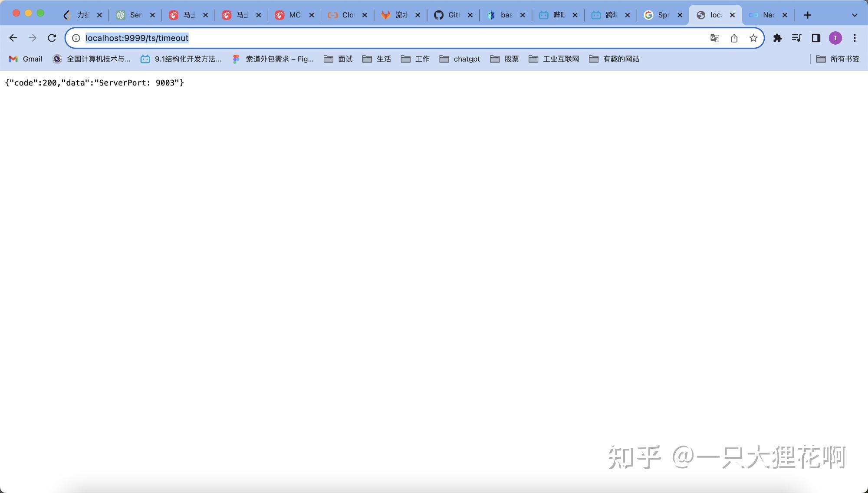Open Chrome's three-dot menu
Screen dimensions: 868x493
pyautogui.click(x=855, y=38)
